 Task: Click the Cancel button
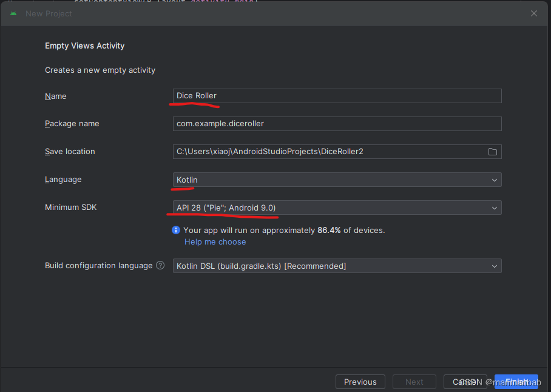pyautogui.click(x=465, y=382)
